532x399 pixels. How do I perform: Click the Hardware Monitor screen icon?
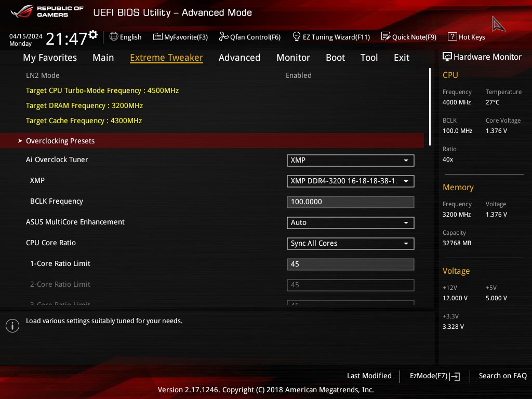(x=447, y=57)
